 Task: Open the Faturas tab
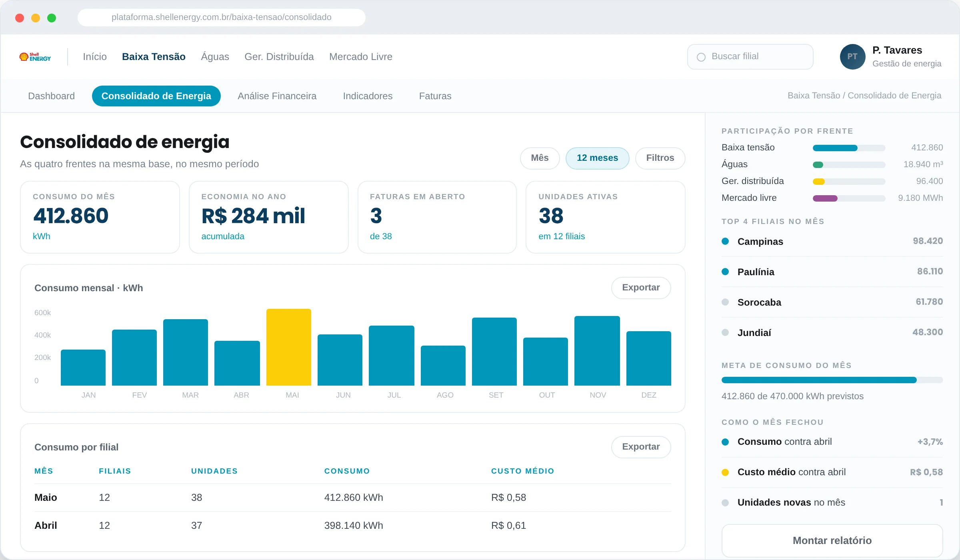click(x=435, y=96)
